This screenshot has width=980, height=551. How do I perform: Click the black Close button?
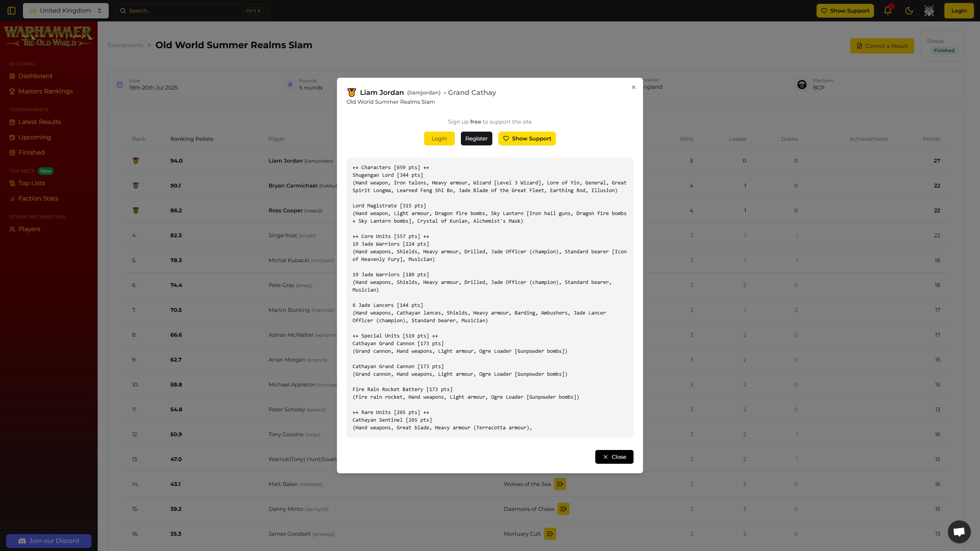(x=614, y=457)
